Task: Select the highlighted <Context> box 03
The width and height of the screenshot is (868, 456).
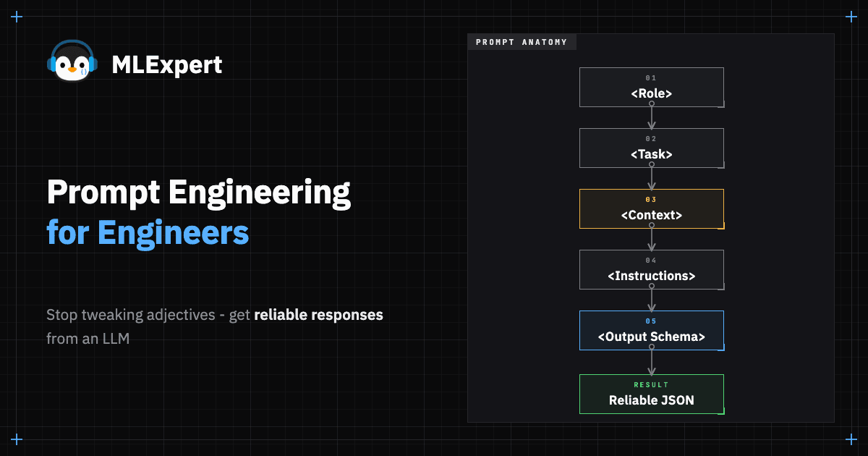Action: [x=652, y=208]
